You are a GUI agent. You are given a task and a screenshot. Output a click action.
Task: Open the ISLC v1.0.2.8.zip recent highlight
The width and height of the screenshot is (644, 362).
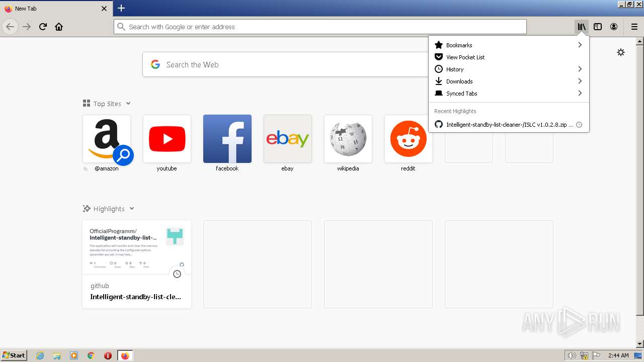coord(509,124)
